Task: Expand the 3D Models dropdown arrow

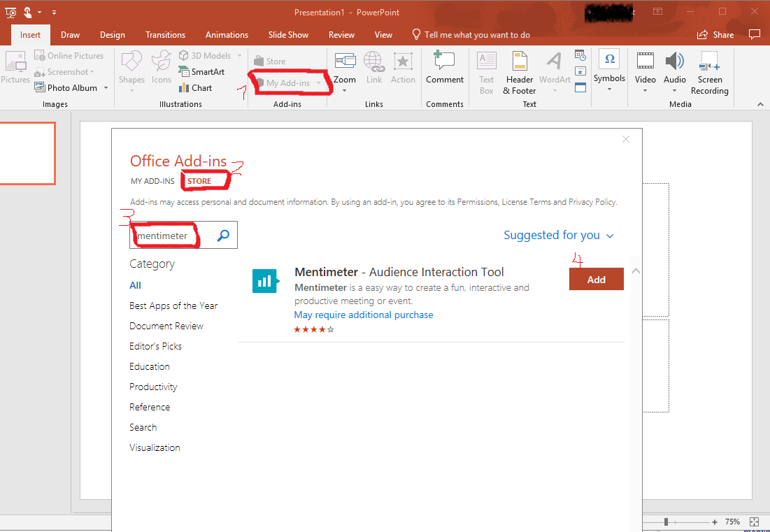Action: pos(240,55)
